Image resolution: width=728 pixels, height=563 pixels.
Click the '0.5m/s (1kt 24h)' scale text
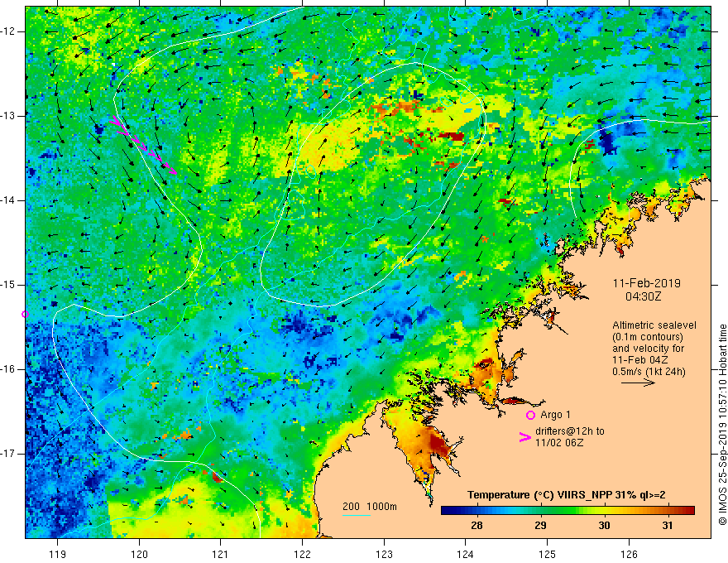point(649,372)
